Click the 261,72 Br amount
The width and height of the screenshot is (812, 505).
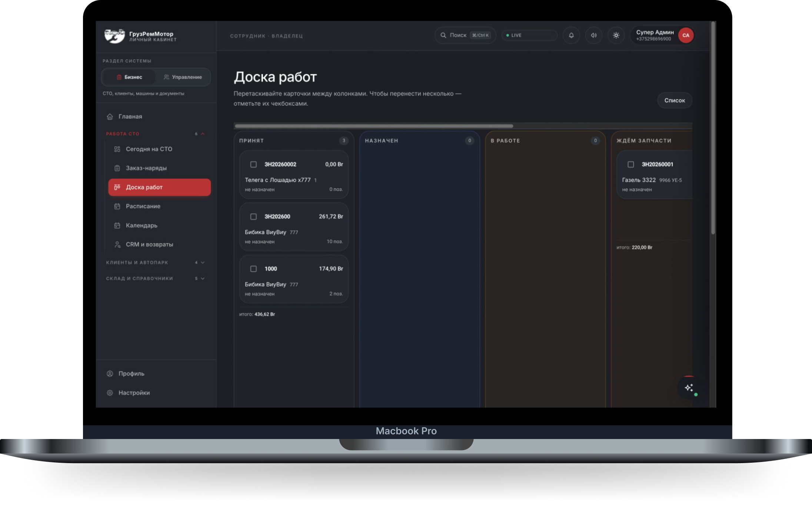point(331,217)
